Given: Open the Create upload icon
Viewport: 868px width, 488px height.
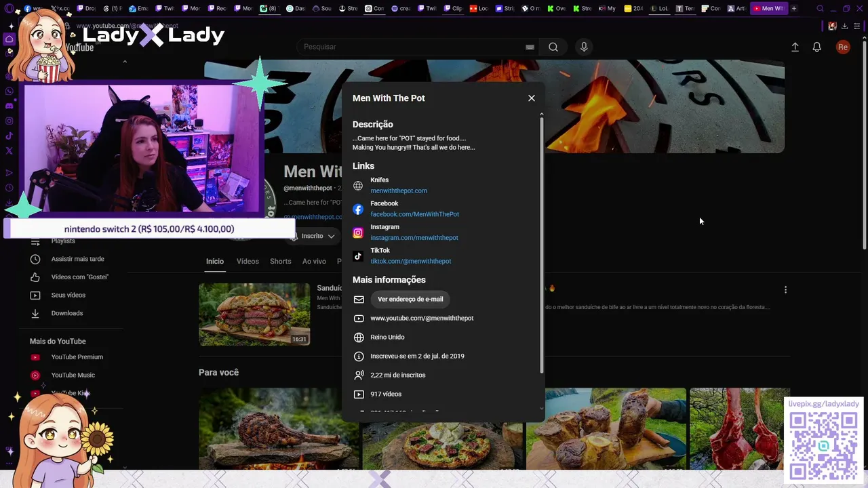Looking at the screenshot, I should [795, 47].
